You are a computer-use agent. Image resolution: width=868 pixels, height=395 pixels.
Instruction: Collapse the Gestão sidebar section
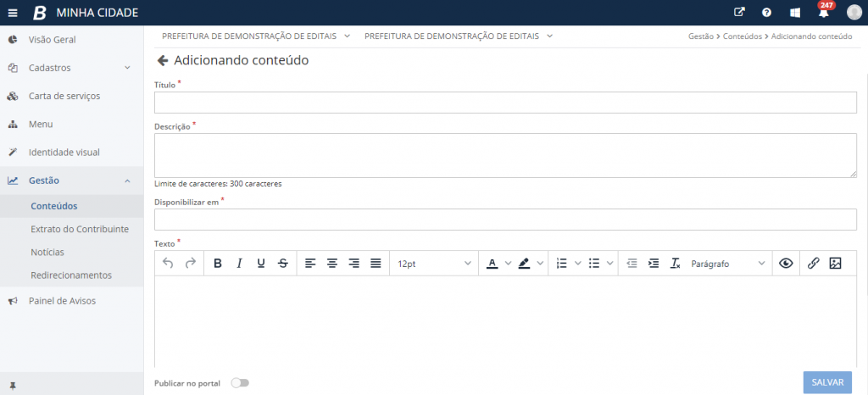[x=71, y=181]
